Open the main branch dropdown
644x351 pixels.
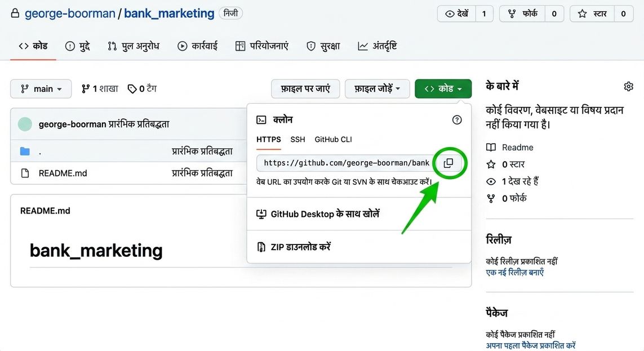[x=41, y=88]
